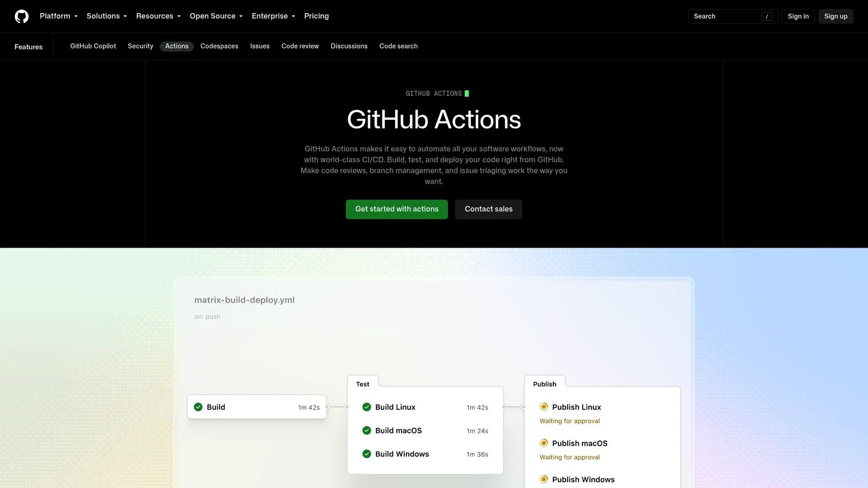Viewport: 868px width, 488px height.
Task: Click the Publish macOS job label
Action: point(580,443)
